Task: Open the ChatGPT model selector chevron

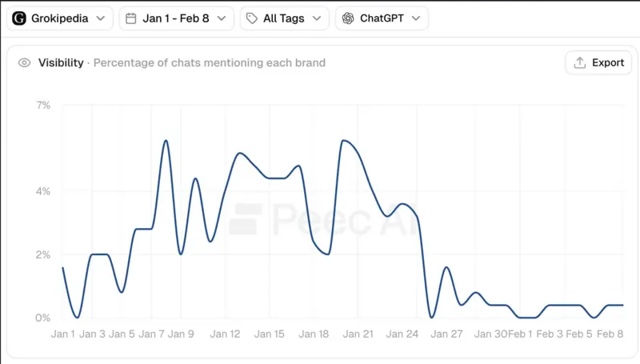Action: pos(415,18)
